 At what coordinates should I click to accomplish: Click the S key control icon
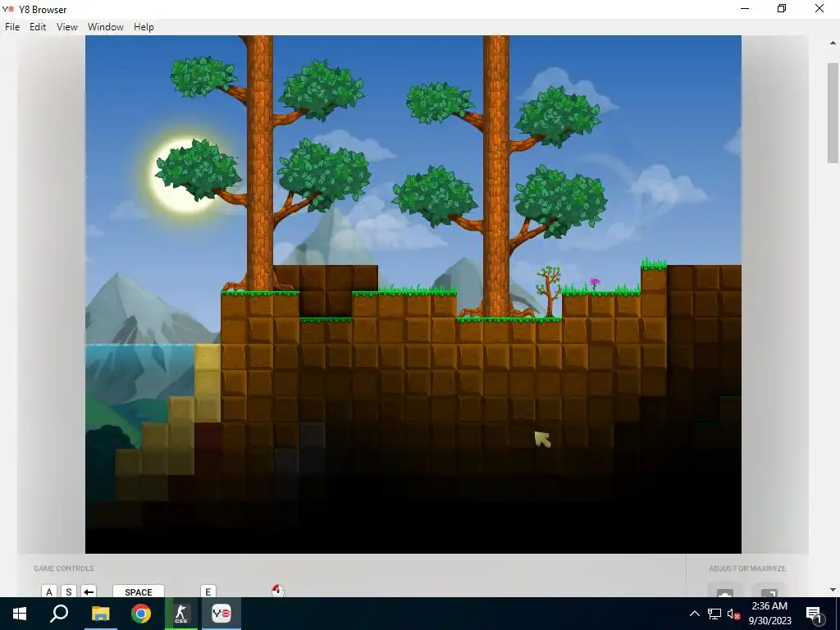tap(69, 591)
